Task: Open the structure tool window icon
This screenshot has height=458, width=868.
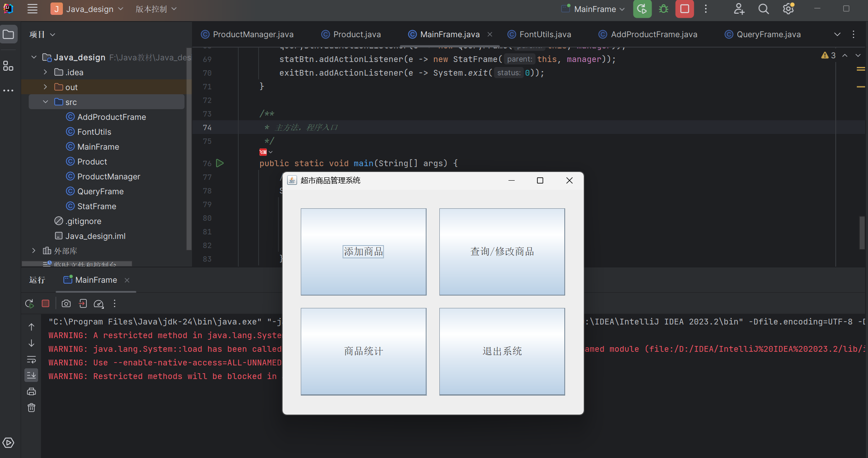Action: 8,66
